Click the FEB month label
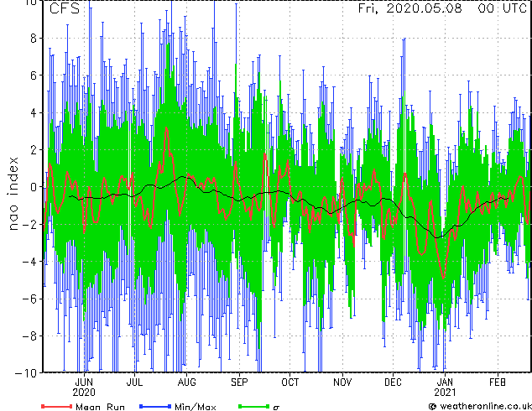 coord(498,382)
